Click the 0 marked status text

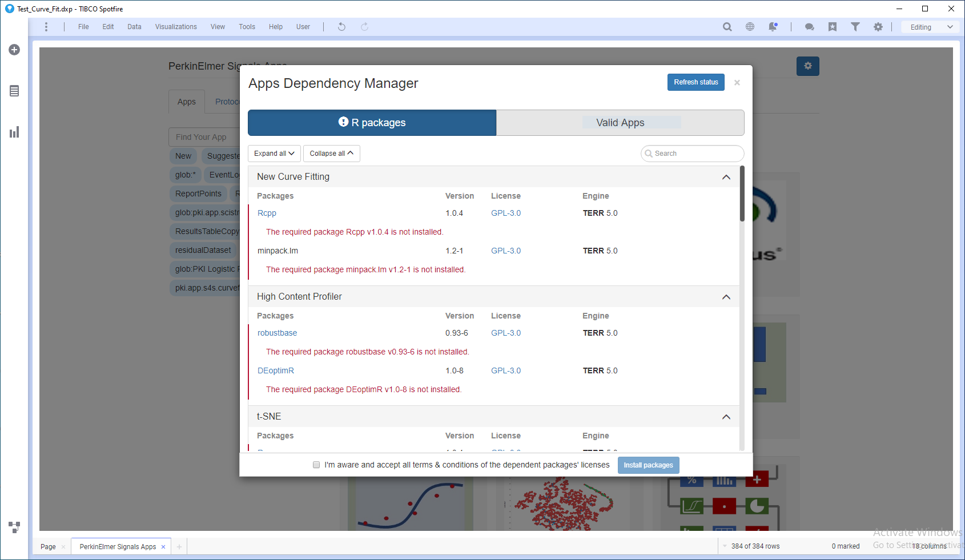point(846,546)
